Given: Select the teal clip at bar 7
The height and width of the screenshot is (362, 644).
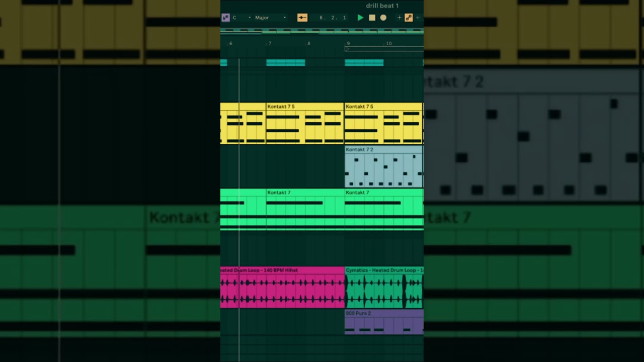Looking at the screenshot, I should [285, 63].
